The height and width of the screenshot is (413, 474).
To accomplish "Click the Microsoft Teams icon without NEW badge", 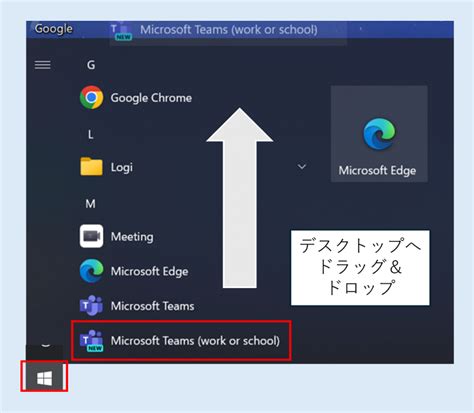I will coord(91,305).
